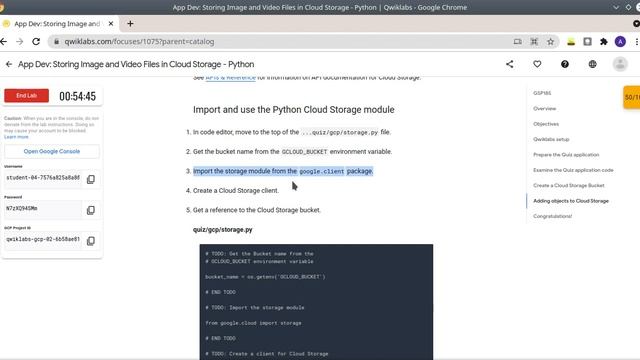Viewport: 640px width, 360px height.
Task: Open the cast screen icon in address bar
Action: [518, 41]
